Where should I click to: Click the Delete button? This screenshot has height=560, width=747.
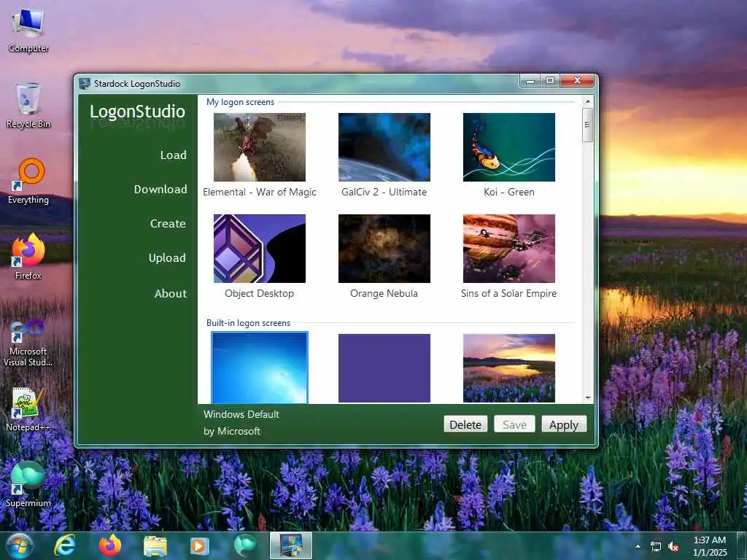coord(465,424)
